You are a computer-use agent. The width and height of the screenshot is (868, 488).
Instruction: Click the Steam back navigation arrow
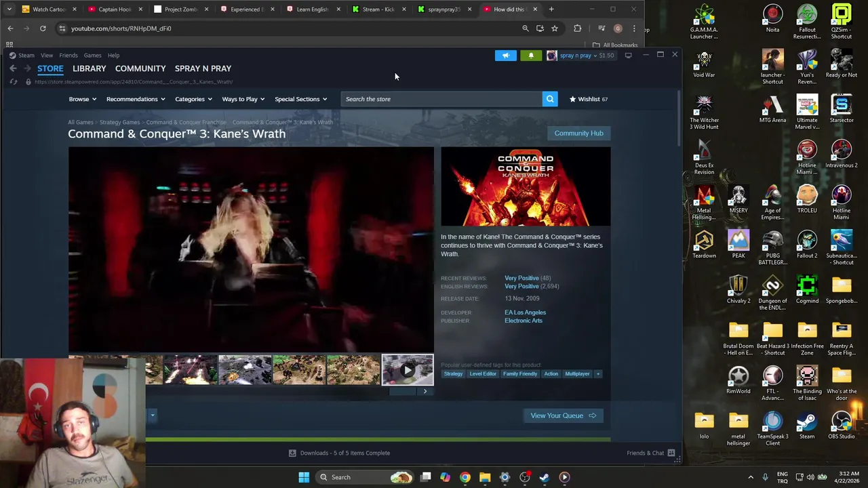pos(13,68)
